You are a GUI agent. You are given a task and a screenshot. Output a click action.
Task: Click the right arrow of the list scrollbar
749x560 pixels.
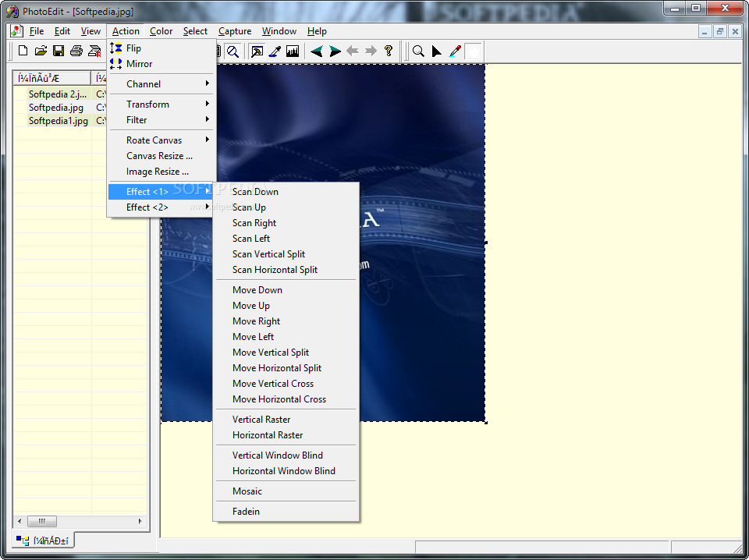(140, 521)
